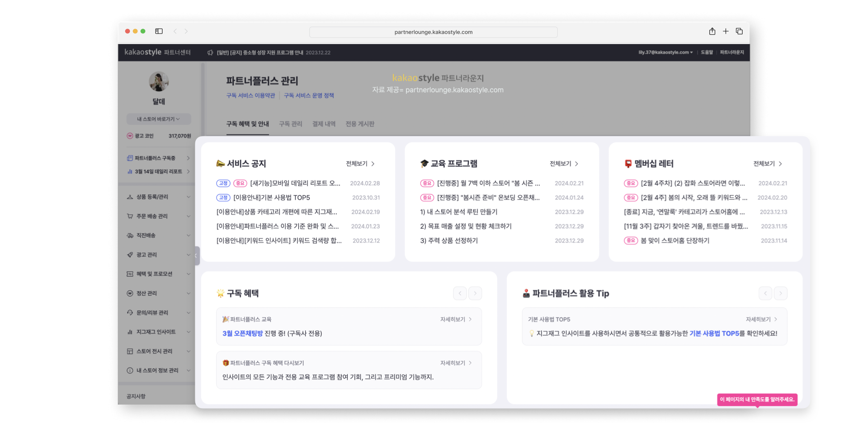The height and width of the screenshot is (433, 868).
Task: Follow the 기본 사용법 TOP5 blue tip link
Action: (714, 334)
